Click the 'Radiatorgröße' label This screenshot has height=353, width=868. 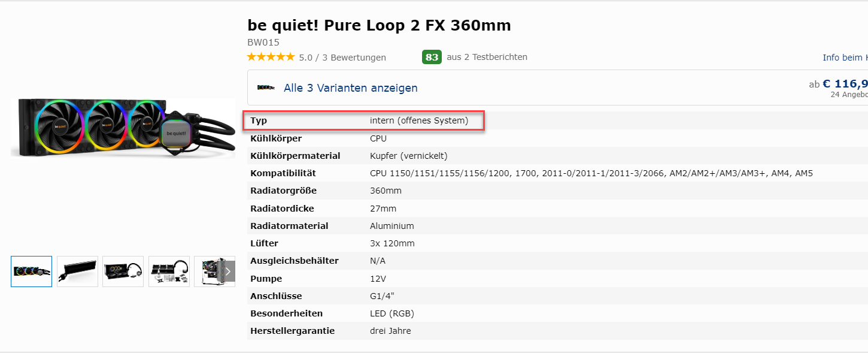283,191
